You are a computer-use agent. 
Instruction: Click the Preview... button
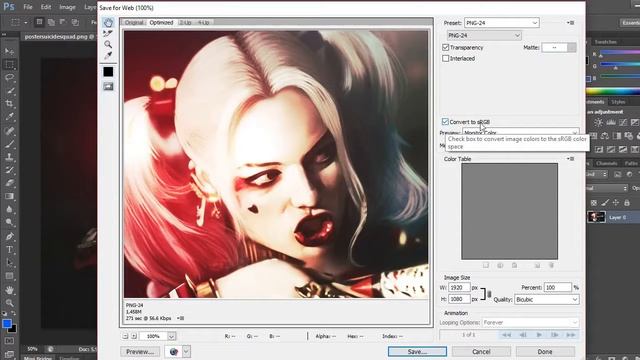tap(140, 351)
